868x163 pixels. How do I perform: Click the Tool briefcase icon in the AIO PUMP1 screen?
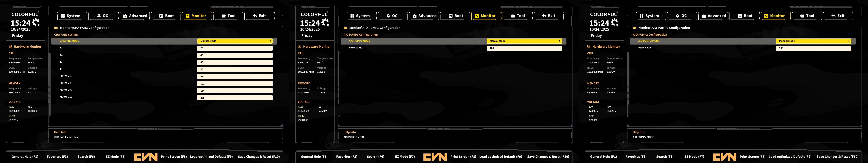click(x=513, y=16)
